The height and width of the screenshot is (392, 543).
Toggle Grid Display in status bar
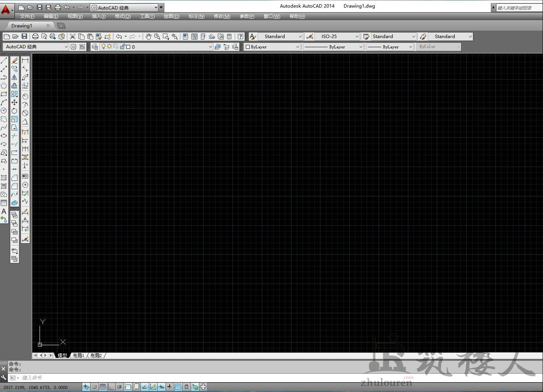coord(103,387)
